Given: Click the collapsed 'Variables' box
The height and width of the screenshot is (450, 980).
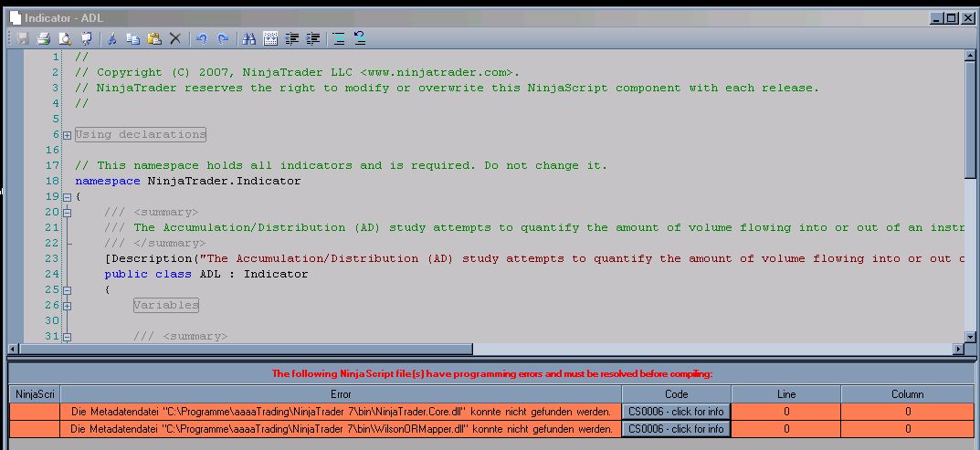Looking at the screenshot, I should coord(165,305).
